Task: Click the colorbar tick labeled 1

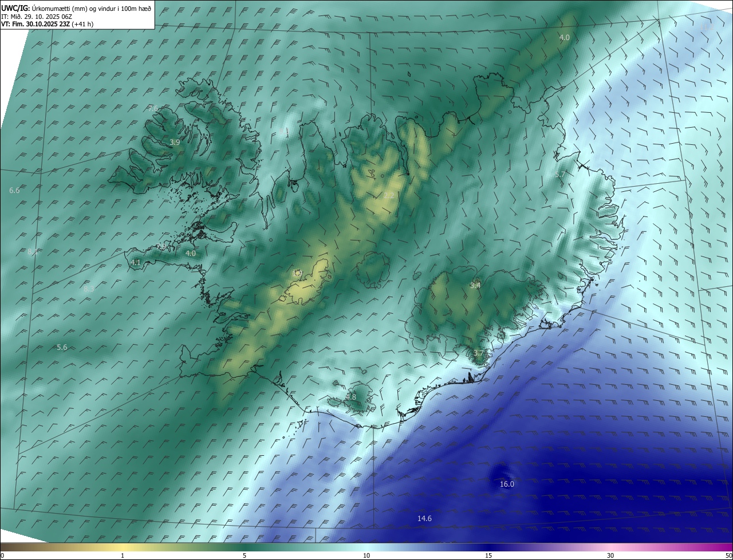Action: [x=123, y=555]
